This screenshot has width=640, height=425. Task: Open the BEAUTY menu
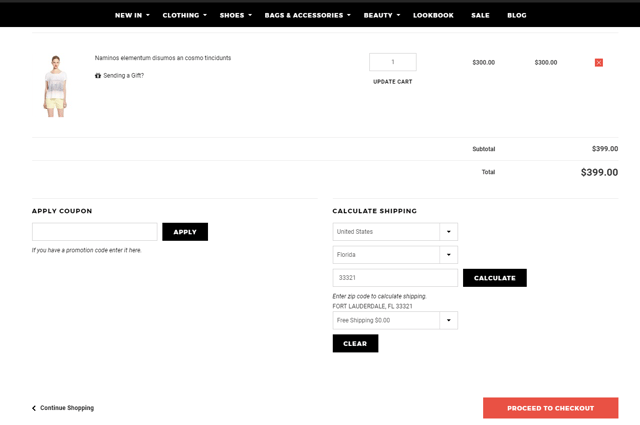pos(382,15)
